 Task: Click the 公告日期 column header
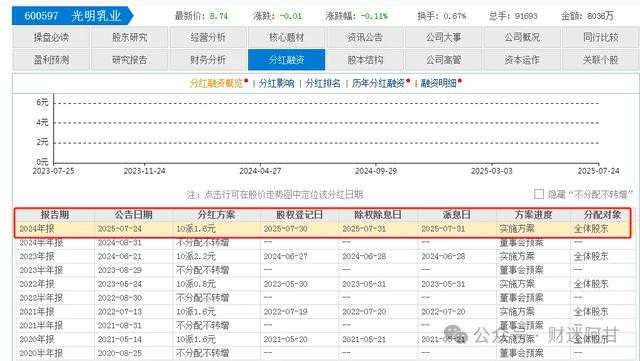tap(133, 215)
